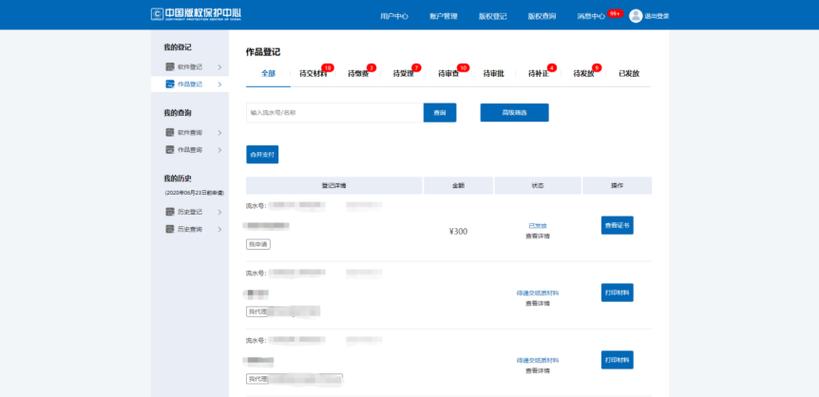Click 查看详情 under the 已发放 status

tap(537, 236)
